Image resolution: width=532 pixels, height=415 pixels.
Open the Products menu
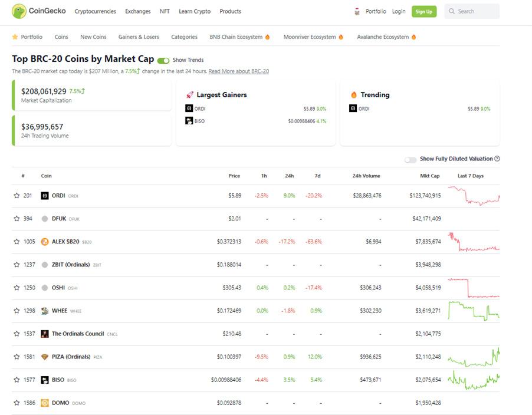pos(231,11)
